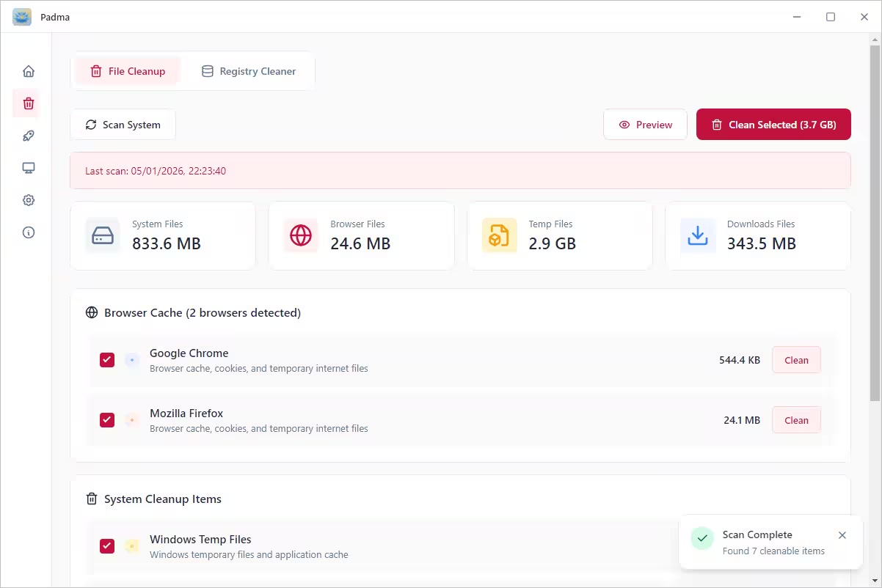
Task: Click Clean Selected (3.7 GB) button
Action: click(x=773, y=125)
